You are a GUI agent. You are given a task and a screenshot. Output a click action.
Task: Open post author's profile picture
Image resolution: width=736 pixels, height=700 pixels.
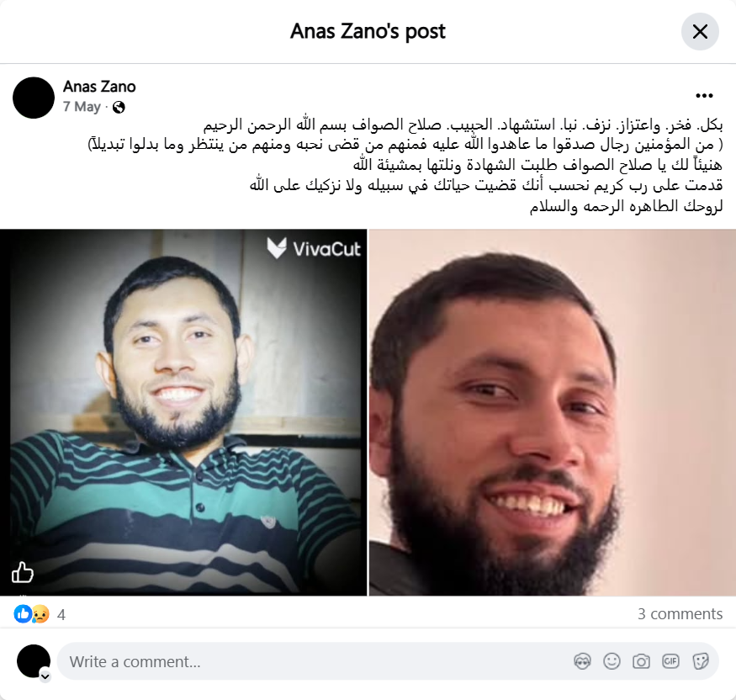click(x=34, y=98)
